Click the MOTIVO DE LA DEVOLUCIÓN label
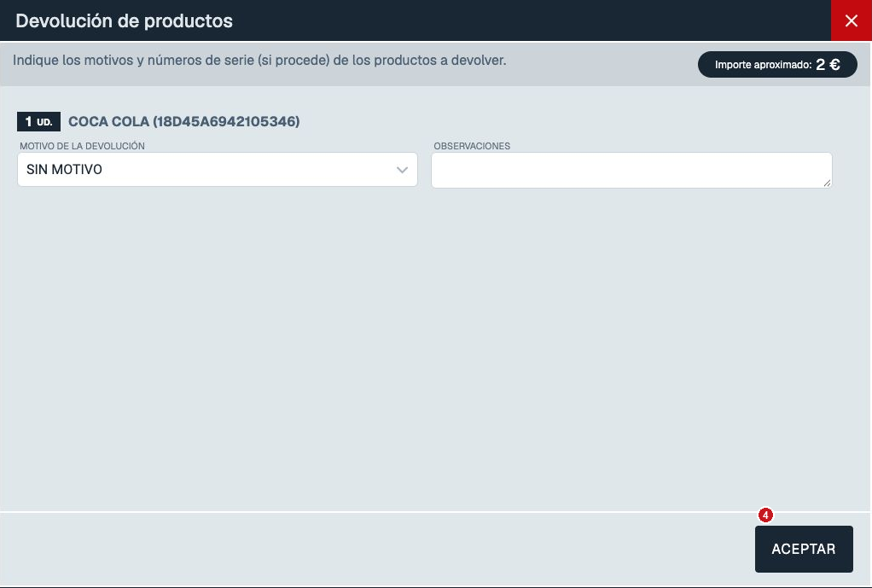 tap(82, 146)
